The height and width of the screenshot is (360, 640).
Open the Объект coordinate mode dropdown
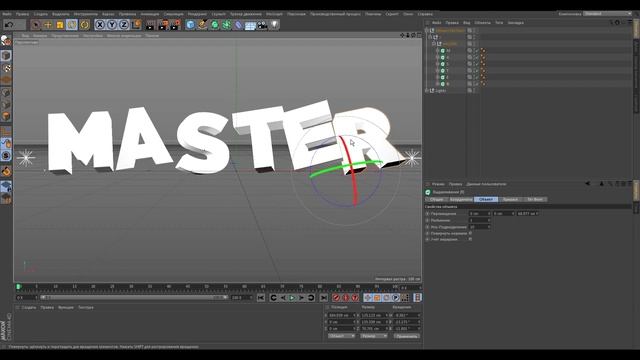[342, 336]
